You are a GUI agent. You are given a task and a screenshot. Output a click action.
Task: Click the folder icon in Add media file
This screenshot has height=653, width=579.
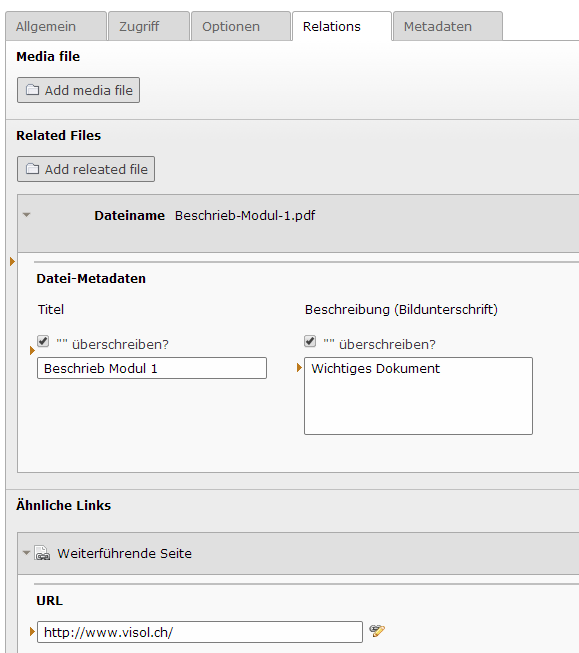pos(32,90)
